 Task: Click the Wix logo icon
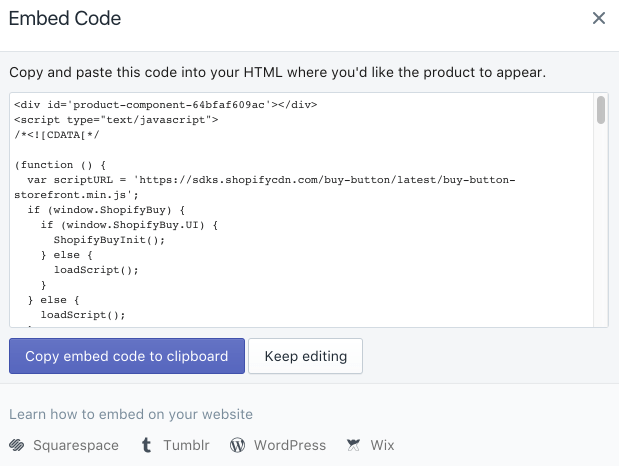pyautogui.click(x=353, y=445)
